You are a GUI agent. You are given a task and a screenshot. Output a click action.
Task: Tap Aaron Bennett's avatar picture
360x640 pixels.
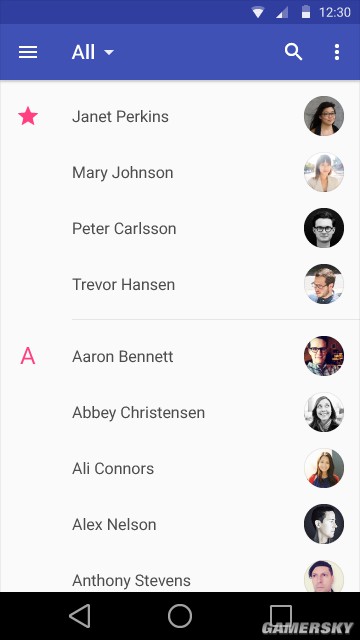(324, 356)
